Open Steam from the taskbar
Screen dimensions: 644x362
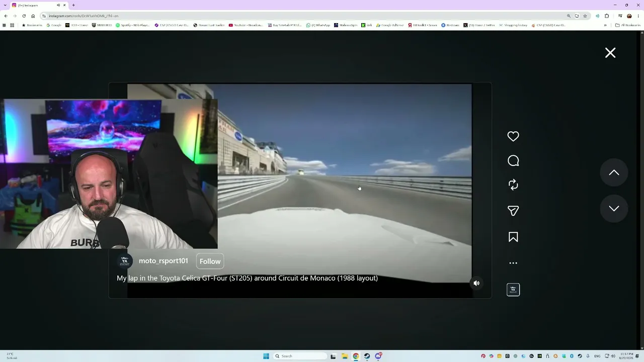click(x=367, y=356)
